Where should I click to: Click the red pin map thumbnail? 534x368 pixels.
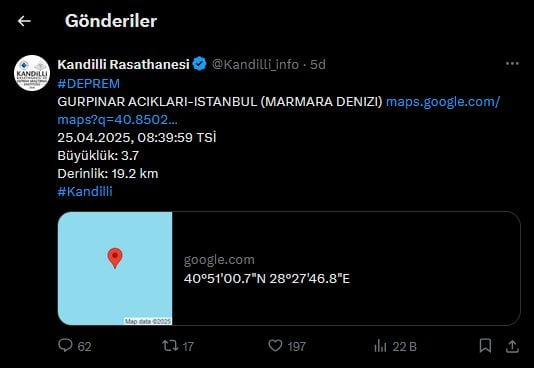point(115,268)
